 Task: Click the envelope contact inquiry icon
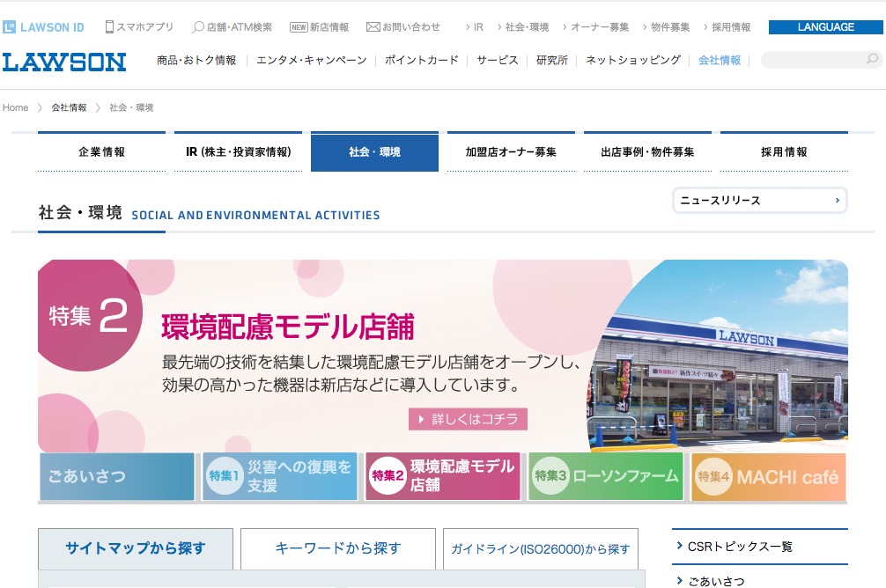click(373, 27)
